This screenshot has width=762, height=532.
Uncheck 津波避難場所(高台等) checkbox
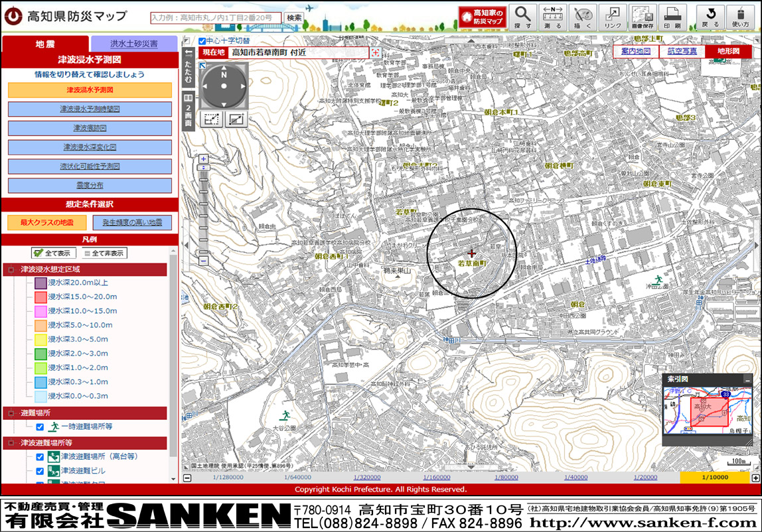pyautogui.click(x=40, y=456)
